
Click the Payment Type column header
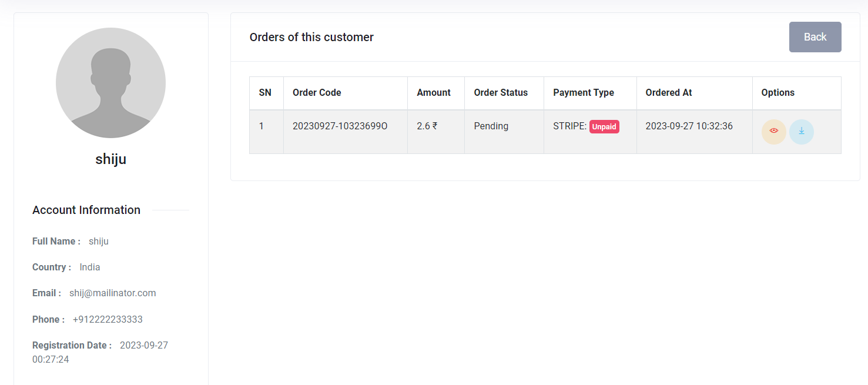click(584, 93)
